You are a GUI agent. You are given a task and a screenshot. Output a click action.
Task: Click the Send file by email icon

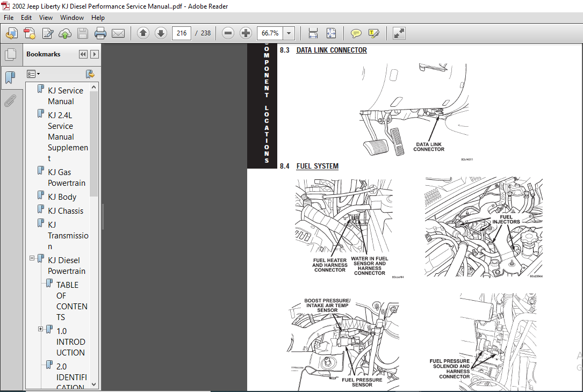[x=118, y=33]
